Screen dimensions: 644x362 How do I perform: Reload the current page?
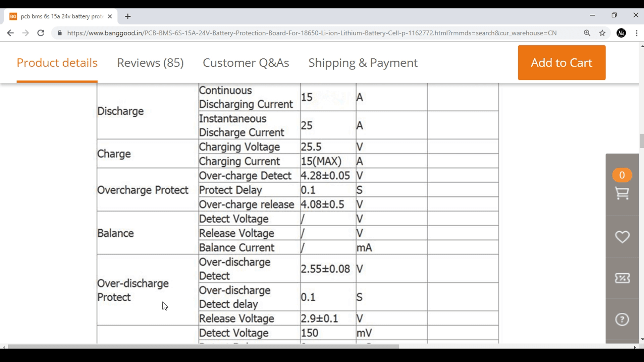[x=41, y=33]
